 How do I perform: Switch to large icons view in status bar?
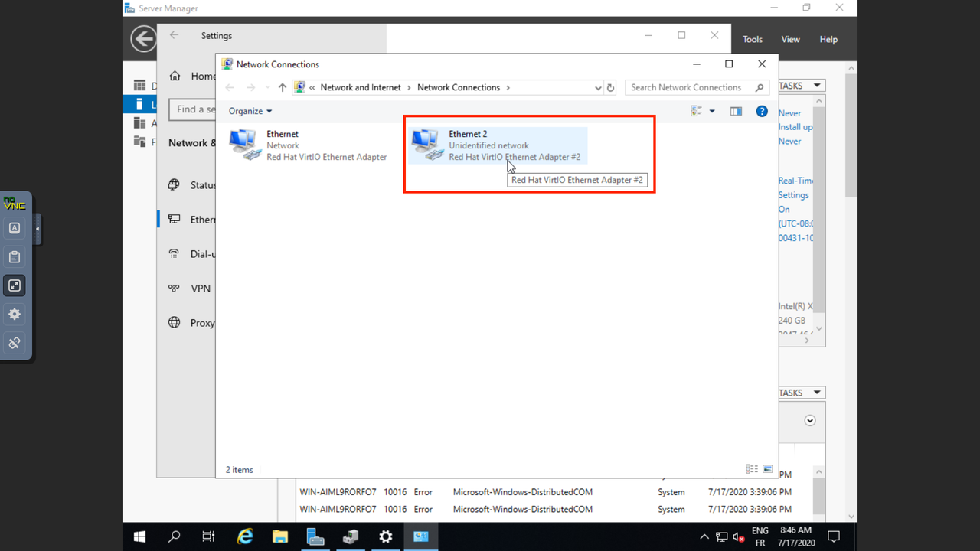click(x=768, y=469)
